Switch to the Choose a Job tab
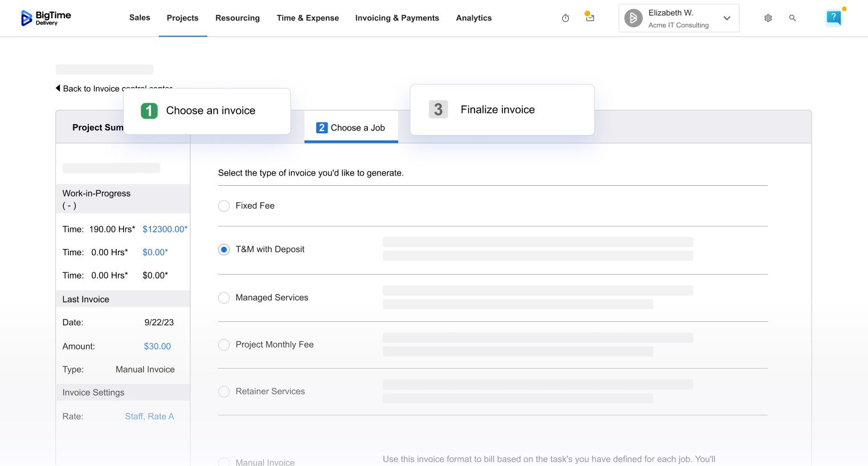 (351, 128)
